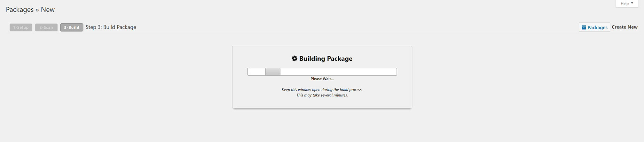Click the Packages » New page title

(x=30, y=9)
